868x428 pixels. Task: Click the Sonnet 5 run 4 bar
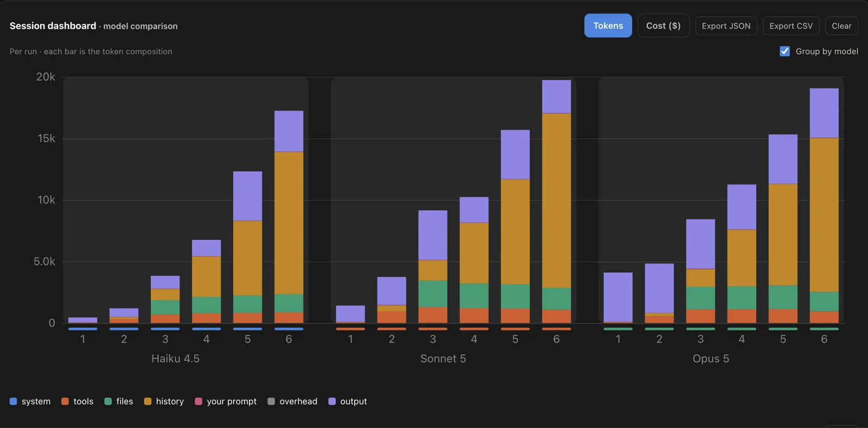tap(474, 260)
